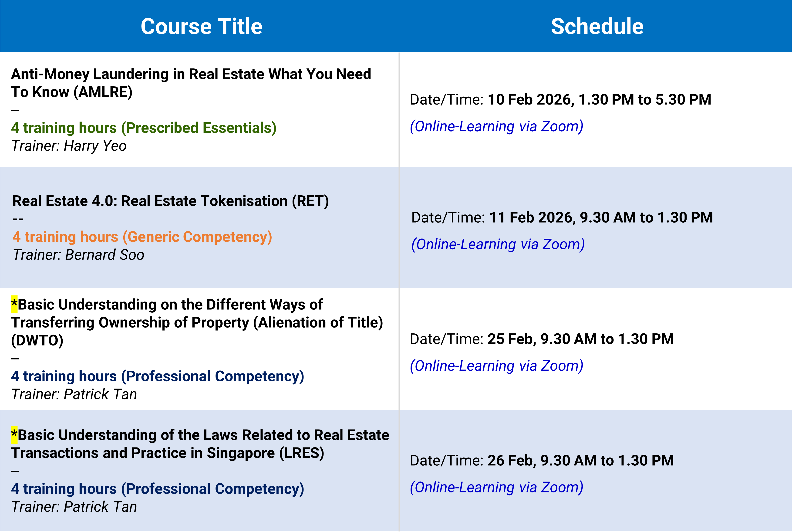The width and height of the screenshot is (792, 532).
Task: Select the Real Estate Tokenisation (RET) course title
Action: (171, 201)
